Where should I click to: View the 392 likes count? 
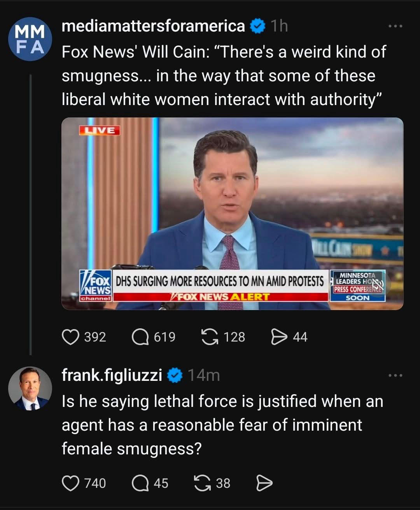click(95, 337)
